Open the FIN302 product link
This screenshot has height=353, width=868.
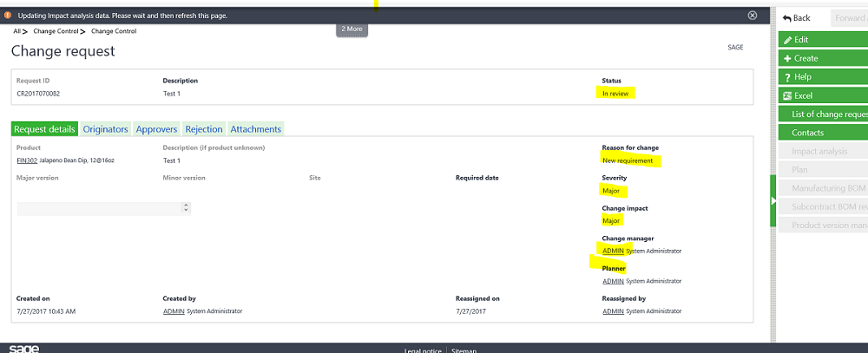(27, 160)
